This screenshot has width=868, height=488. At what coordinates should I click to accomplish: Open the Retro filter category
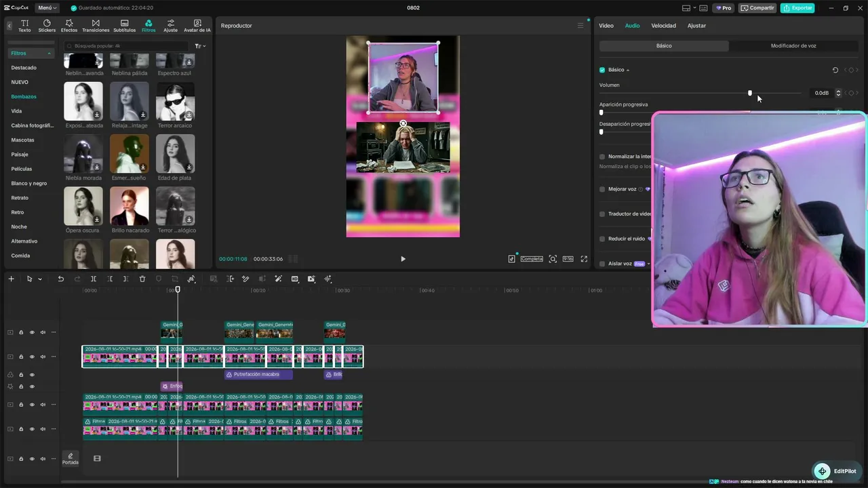pos(18,212)
